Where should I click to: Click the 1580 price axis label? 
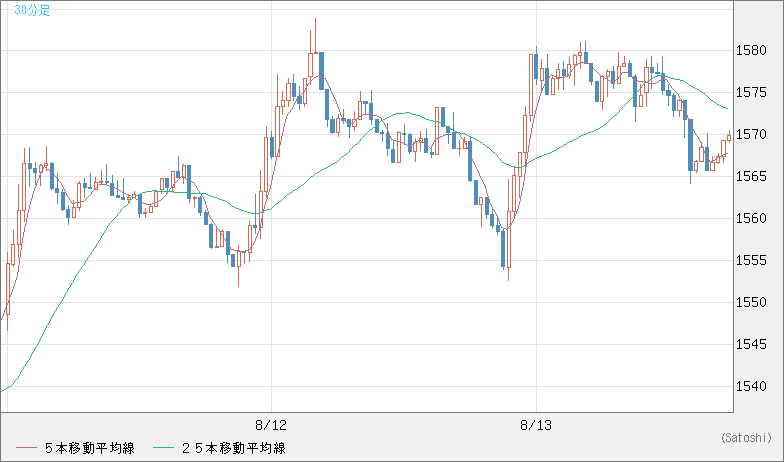(x=752, y=50)
